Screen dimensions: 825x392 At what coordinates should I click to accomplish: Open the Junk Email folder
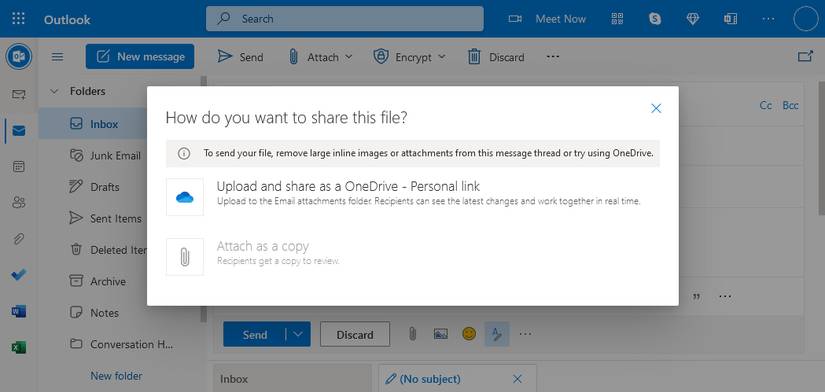coord(105,156)
